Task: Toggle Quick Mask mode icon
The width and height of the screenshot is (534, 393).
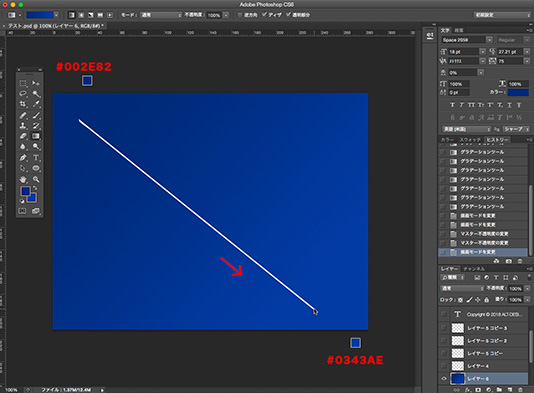Action: tap(22, 211)
